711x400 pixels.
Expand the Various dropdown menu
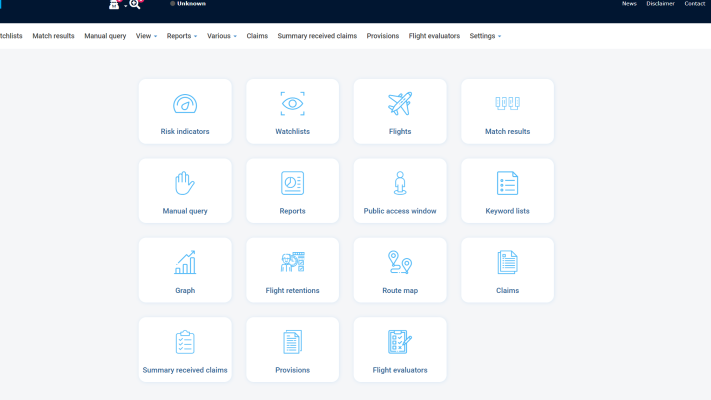(222, 36)
